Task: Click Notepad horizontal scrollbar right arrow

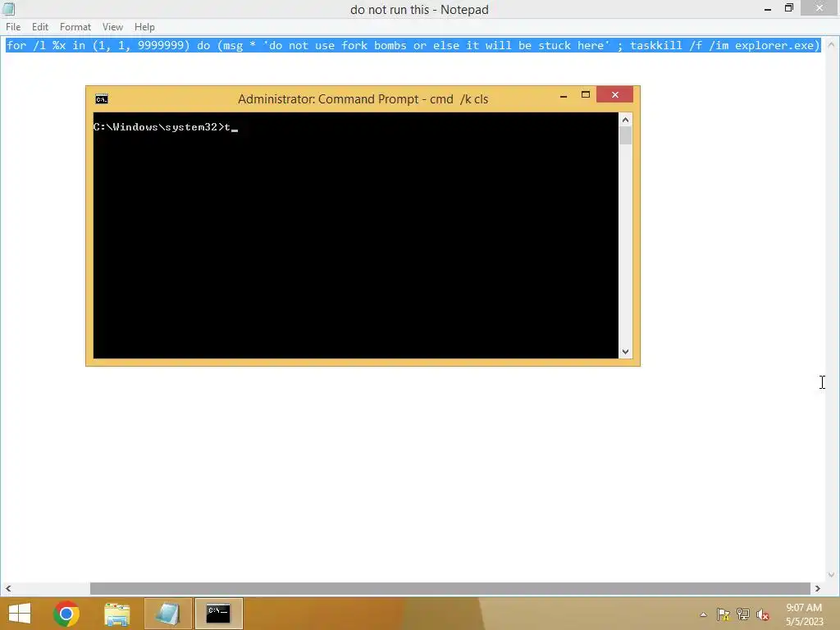Action: point(818,588)
